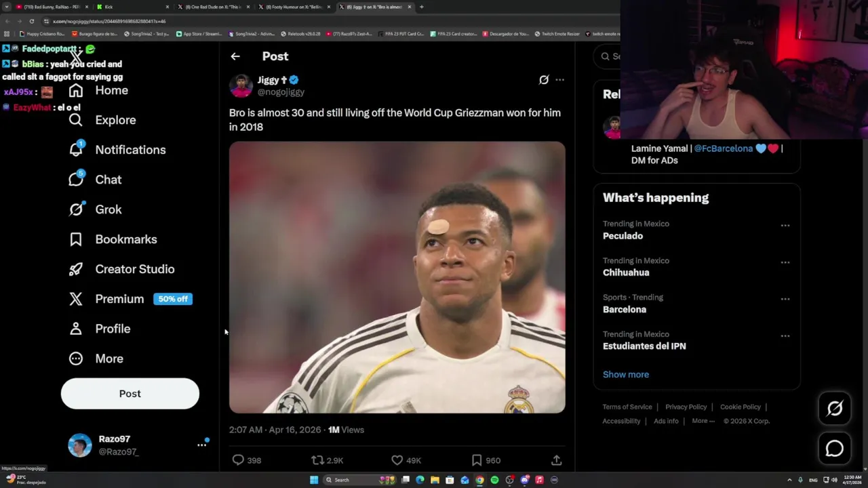The image size is (868, 488).
Task: Click the browser address bar URL
Action: tap(109, 21)
